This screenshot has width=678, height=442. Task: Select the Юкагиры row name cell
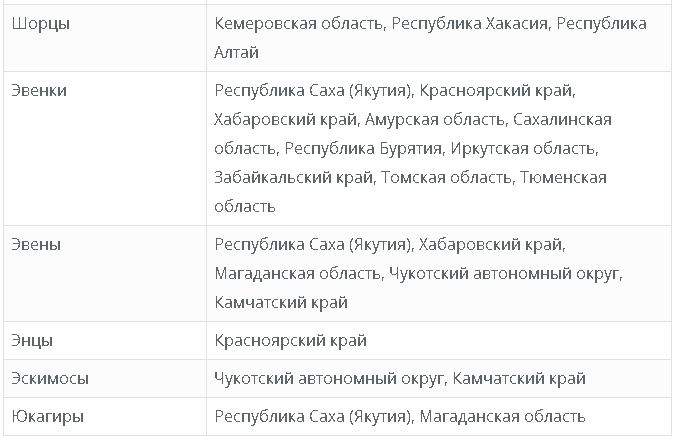[48, 417]
